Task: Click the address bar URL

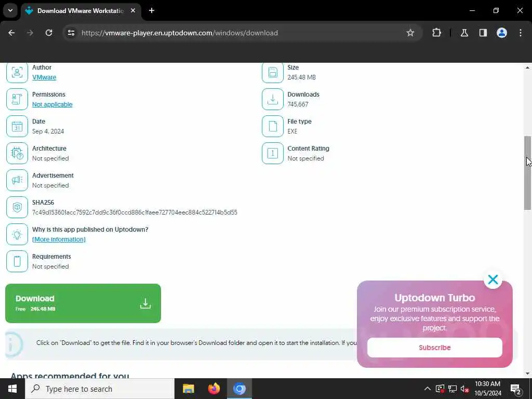Action: [180, 33]
